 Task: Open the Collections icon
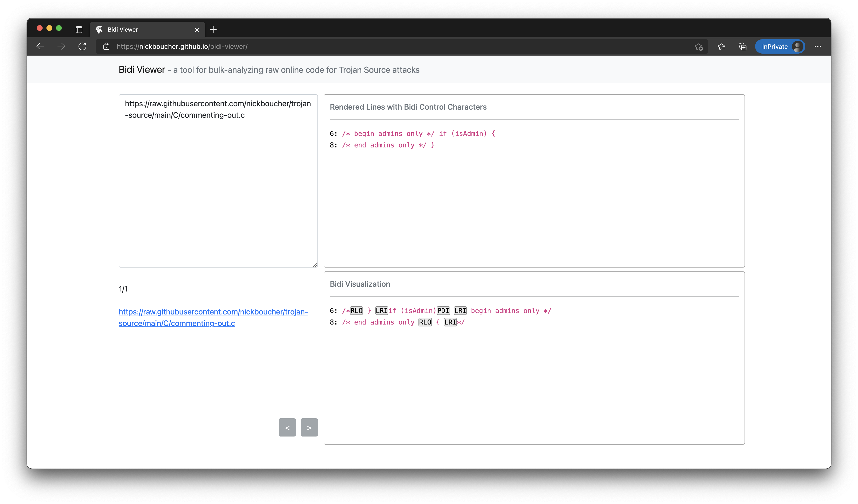pos(743,47)
